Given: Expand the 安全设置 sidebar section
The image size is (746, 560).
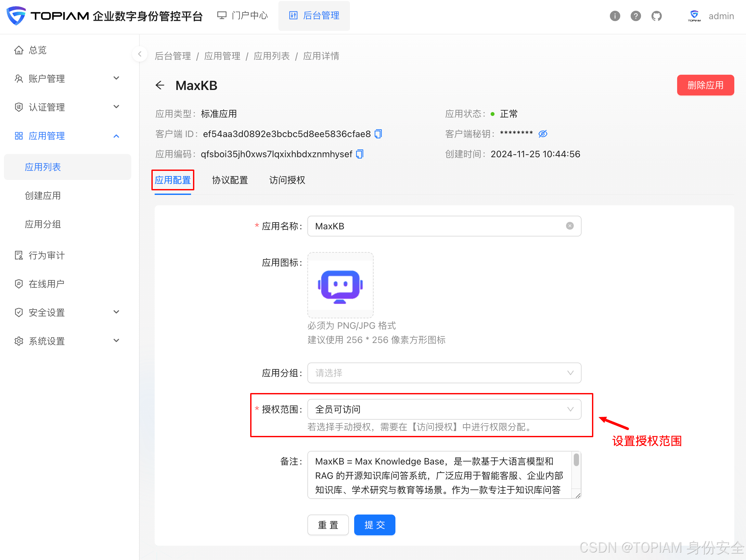Looking at the screenshot, I should [116, 312].
